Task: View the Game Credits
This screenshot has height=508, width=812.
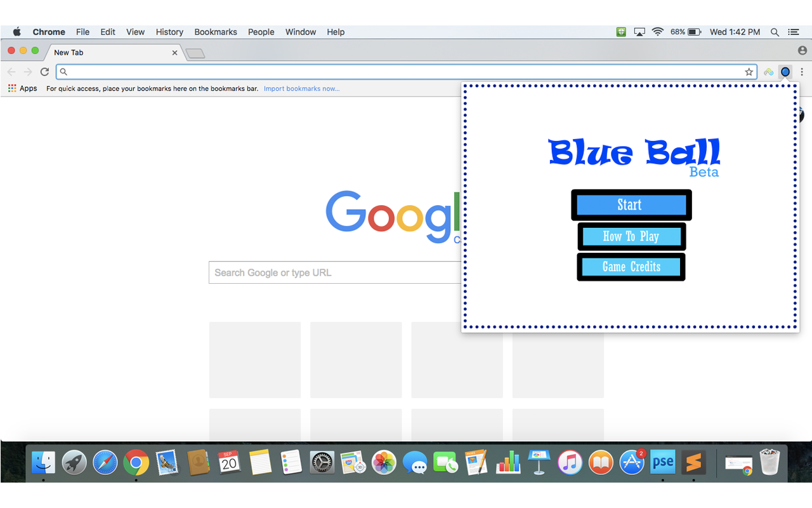Action: pos(631,267)
